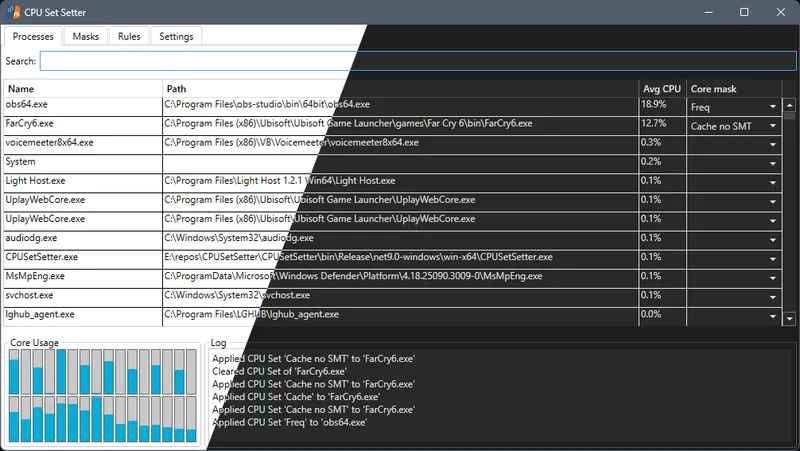Sort by the Name column header

[x=83, y=89]
